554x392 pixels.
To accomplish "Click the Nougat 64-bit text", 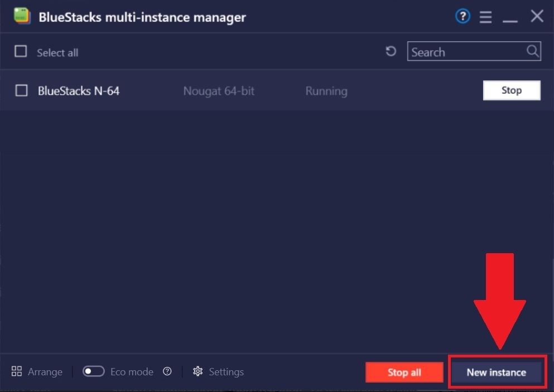I will point(219,91).
